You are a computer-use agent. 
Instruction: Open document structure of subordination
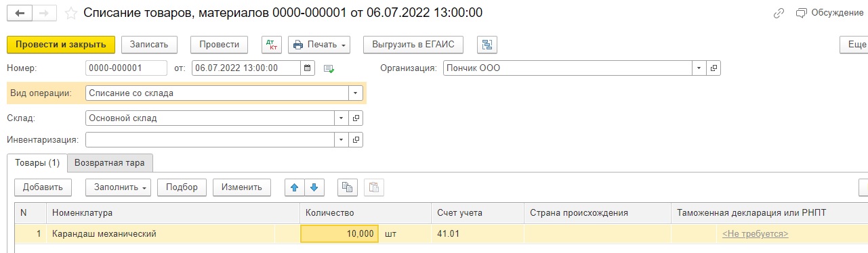pos(487,45)
